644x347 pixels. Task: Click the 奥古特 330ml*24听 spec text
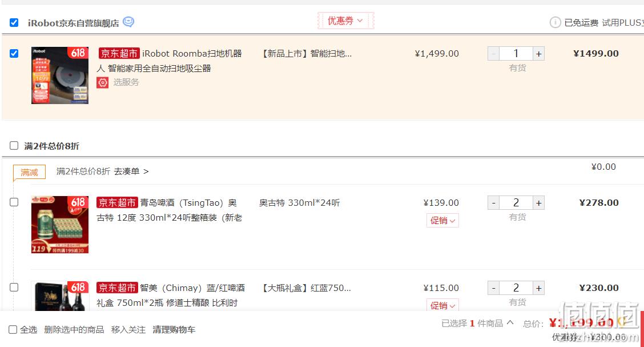(x=299, y=203)
